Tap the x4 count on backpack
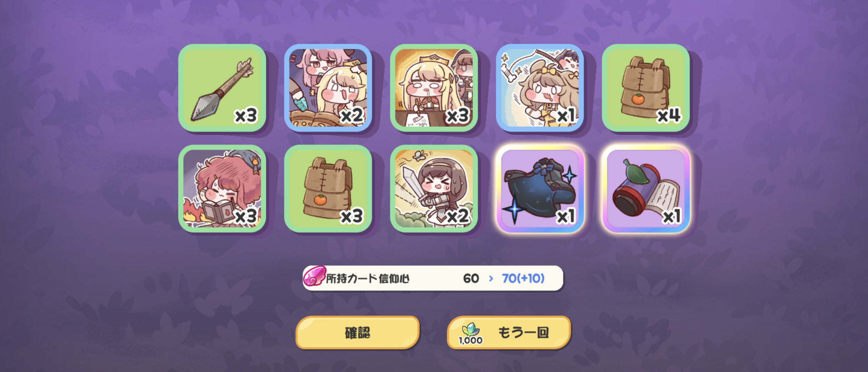The width and height of the screenshot is (868, 372). point(669,115)
